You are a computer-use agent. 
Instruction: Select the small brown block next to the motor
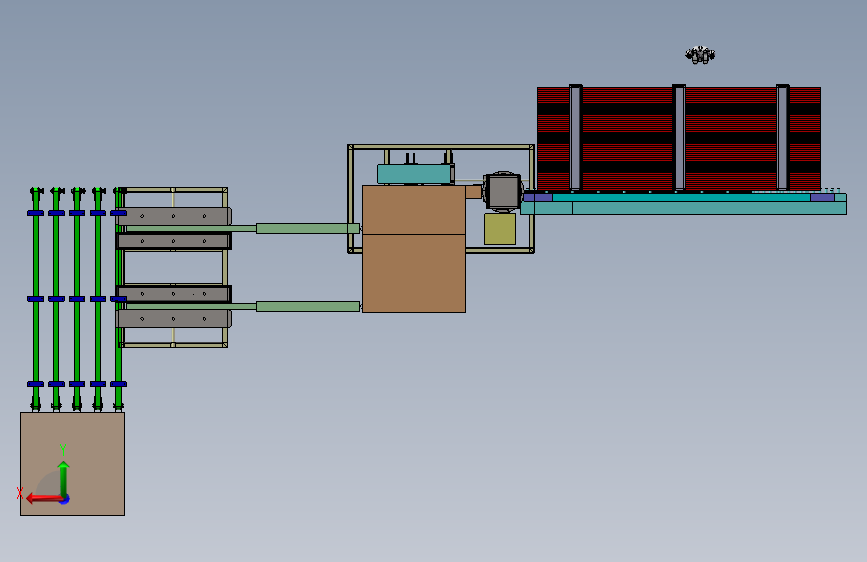[473, 192]
